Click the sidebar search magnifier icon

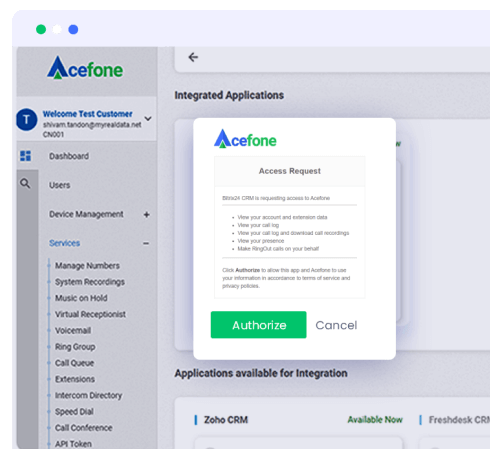pos(25,183)
